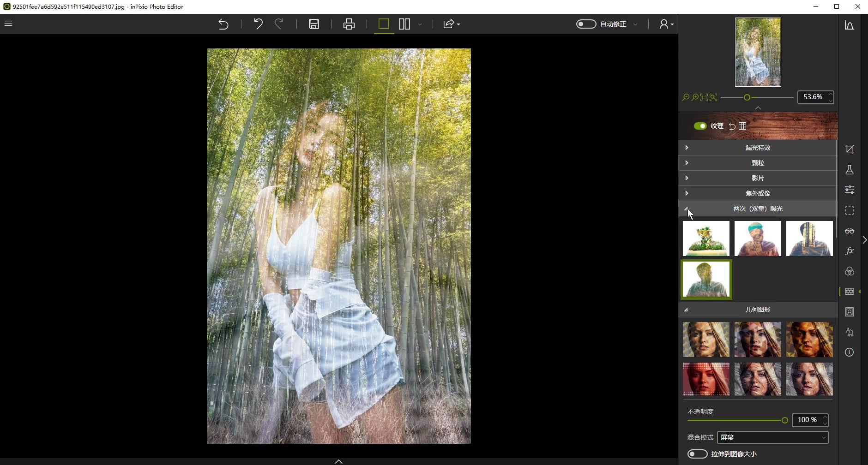The width and height of the screenshot is (868, 465).
Task: Print the image
Action: [x=349, y=24]
